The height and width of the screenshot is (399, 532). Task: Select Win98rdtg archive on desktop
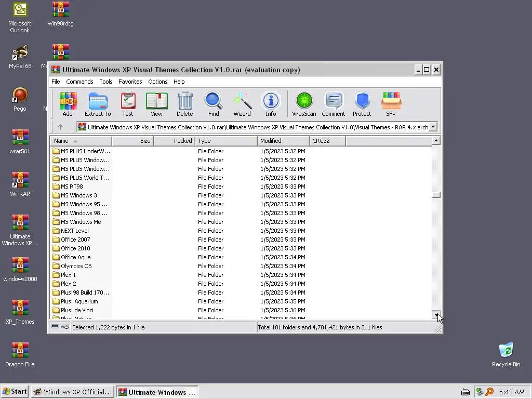click(60, 15)
